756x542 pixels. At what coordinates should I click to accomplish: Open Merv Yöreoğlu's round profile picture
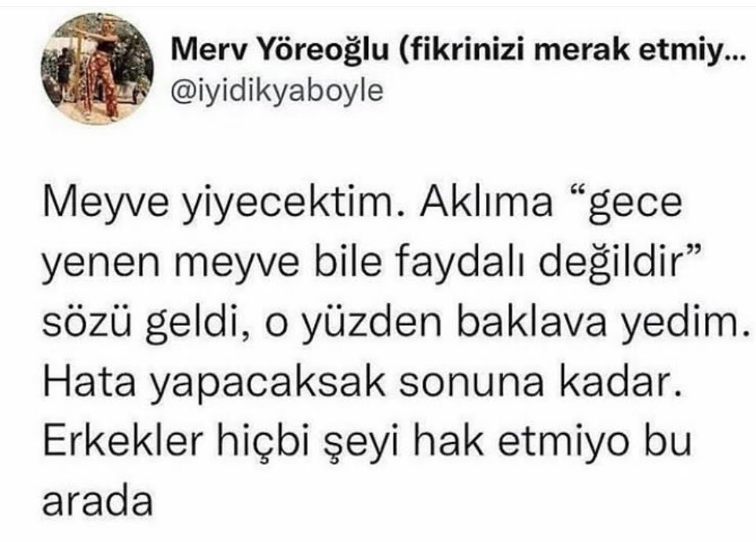coord(97,69)
